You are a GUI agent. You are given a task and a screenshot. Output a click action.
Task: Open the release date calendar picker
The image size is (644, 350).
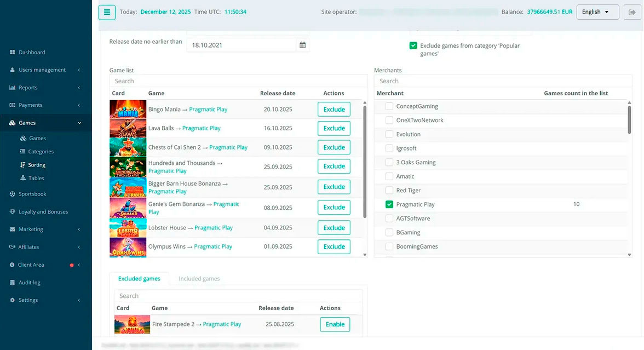(x=303, y=45)
